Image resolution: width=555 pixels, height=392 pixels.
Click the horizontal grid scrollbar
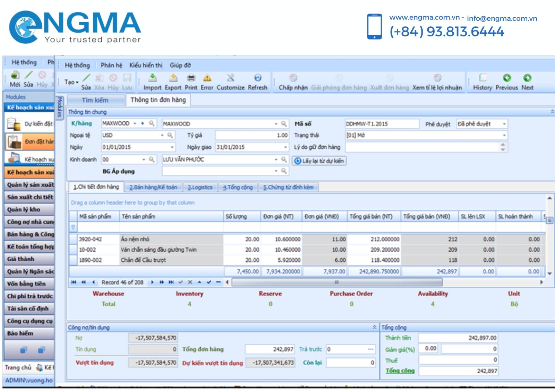click(337, 282)
